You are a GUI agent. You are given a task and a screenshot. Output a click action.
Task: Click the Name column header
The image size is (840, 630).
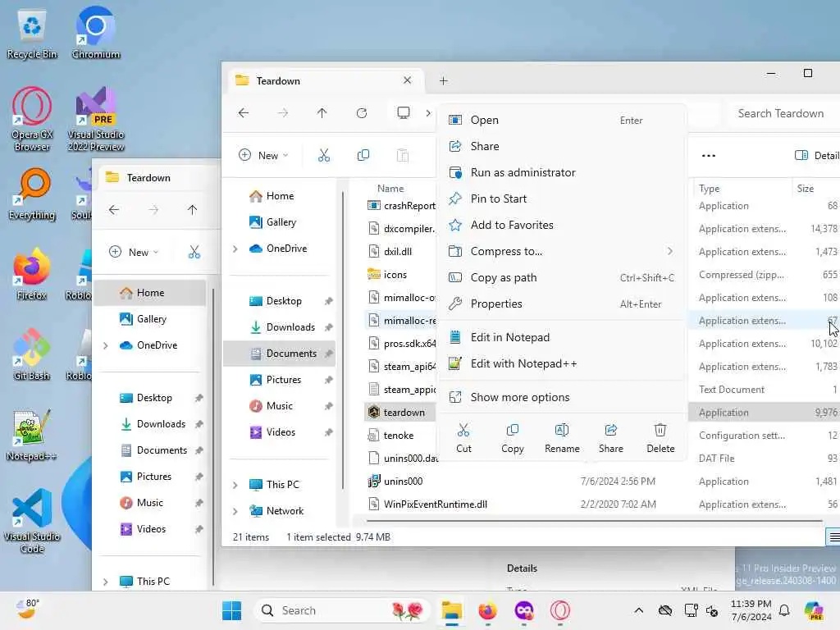click(390, 189)
